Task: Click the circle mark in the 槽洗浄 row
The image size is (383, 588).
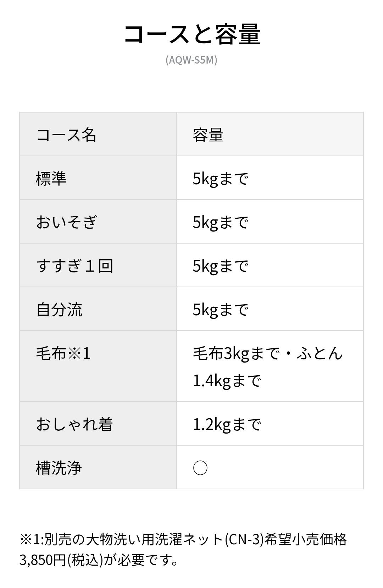Action: [x=200, y=468]
